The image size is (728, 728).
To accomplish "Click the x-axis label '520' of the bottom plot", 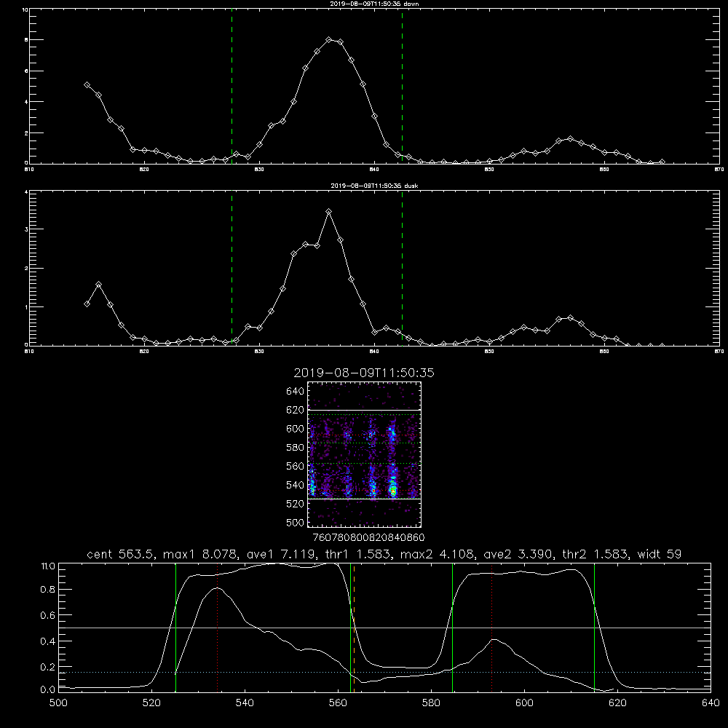I will click(151, 703).
